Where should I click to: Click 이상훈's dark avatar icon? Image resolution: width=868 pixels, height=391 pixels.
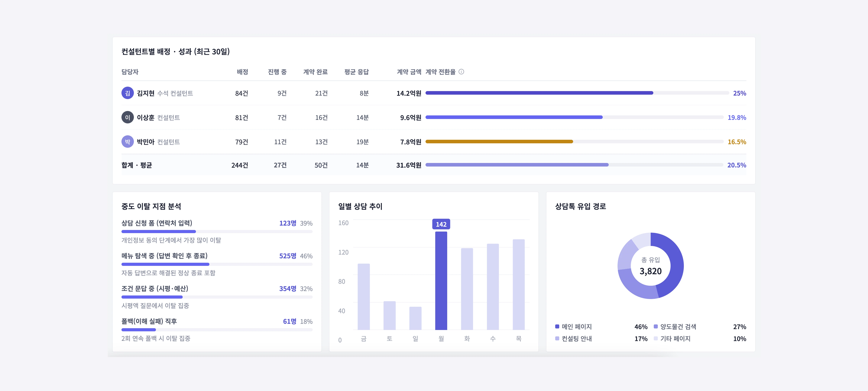(x=127, y=117)
